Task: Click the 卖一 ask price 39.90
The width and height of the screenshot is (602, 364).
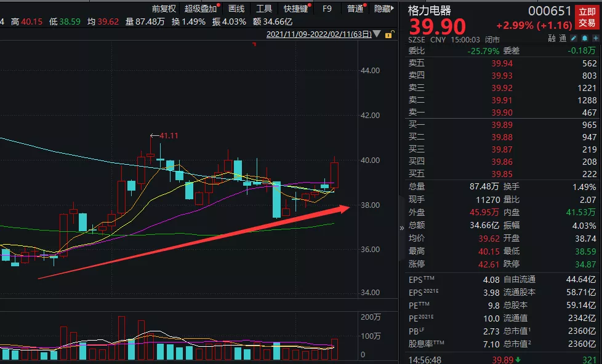Action: click(502, 113)
